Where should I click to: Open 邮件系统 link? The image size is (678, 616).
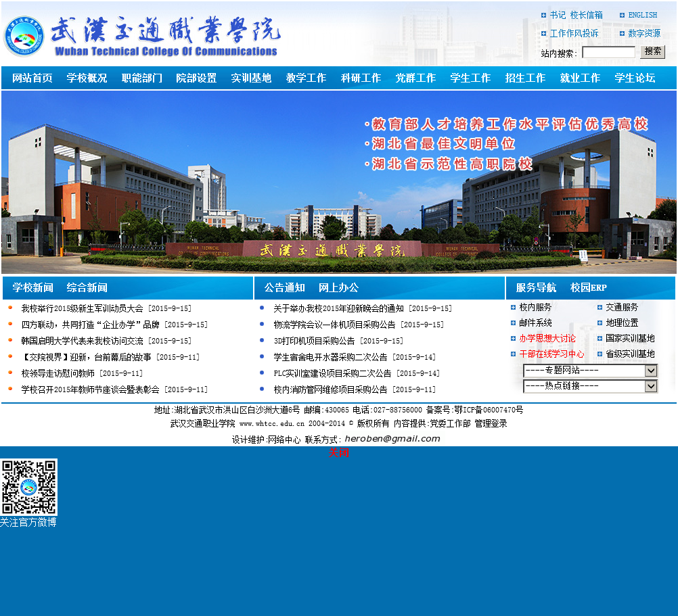[535, 323]
